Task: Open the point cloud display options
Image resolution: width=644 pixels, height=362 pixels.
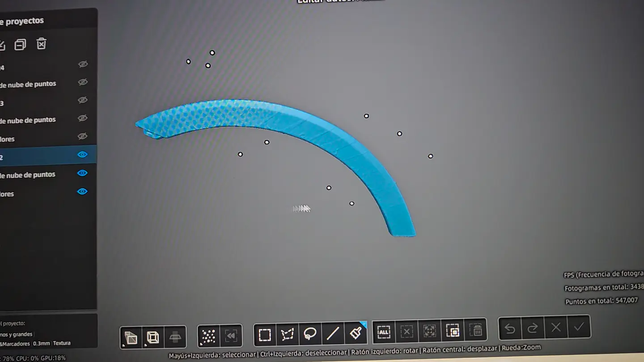Action: tap(208, 336)
